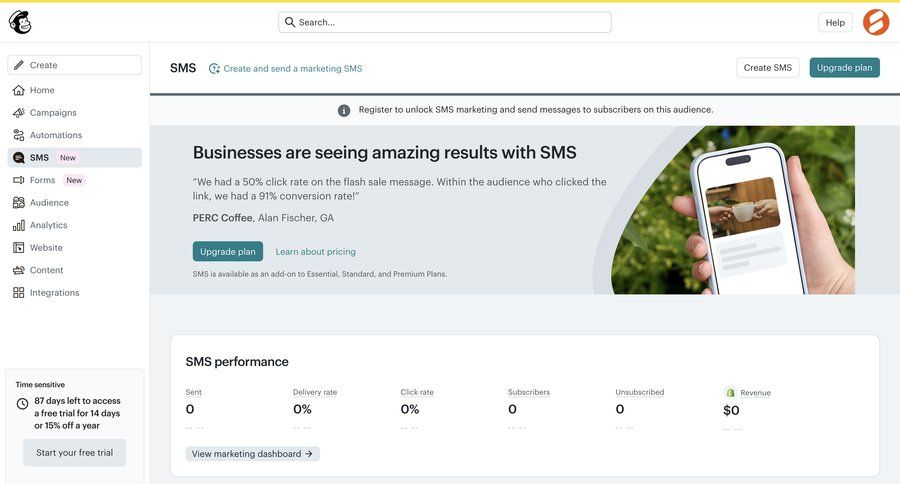The height and width of the screenshot is (484, 900).
Task: Click the Shopify icon beside Revenue
Action: pyautogui.click(x=730, y=393)
